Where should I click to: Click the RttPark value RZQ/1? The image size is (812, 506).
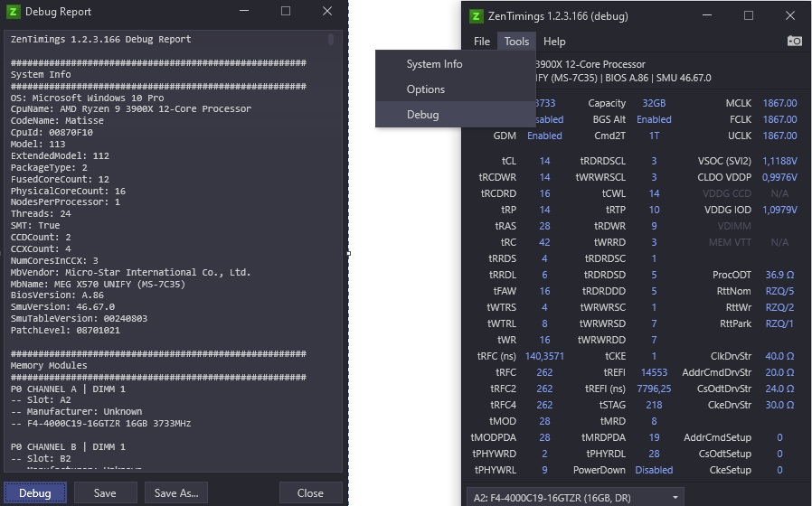click(779, 323)
